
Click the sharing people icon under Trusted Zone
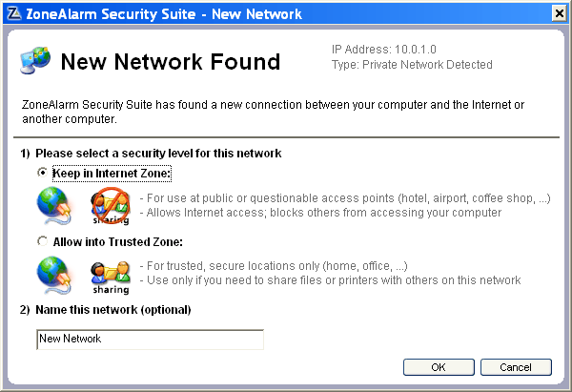coord(111,277)
